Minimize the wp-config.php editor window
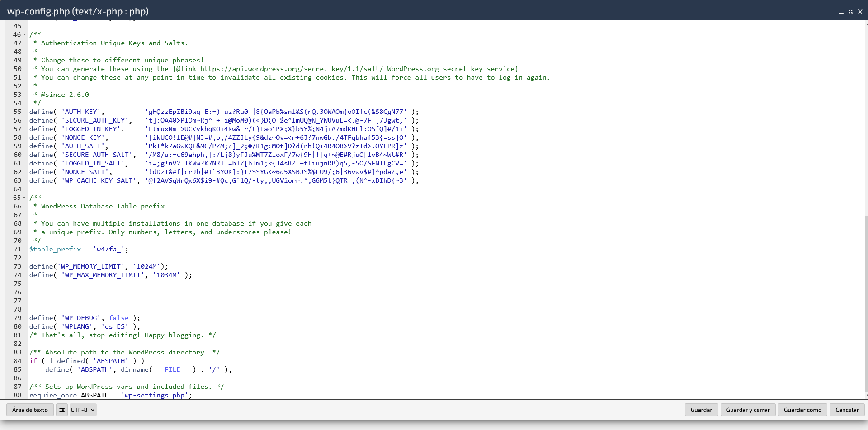The width and height of the screenshot is (868, 430). [841, 12]
